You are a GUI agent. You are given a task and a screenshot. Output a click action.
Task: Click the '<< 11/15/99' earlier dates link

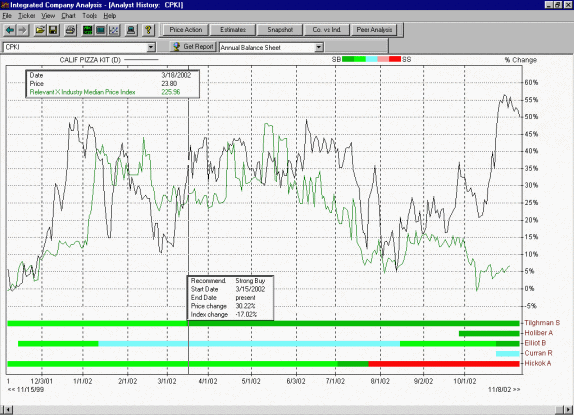click(26, 390)
